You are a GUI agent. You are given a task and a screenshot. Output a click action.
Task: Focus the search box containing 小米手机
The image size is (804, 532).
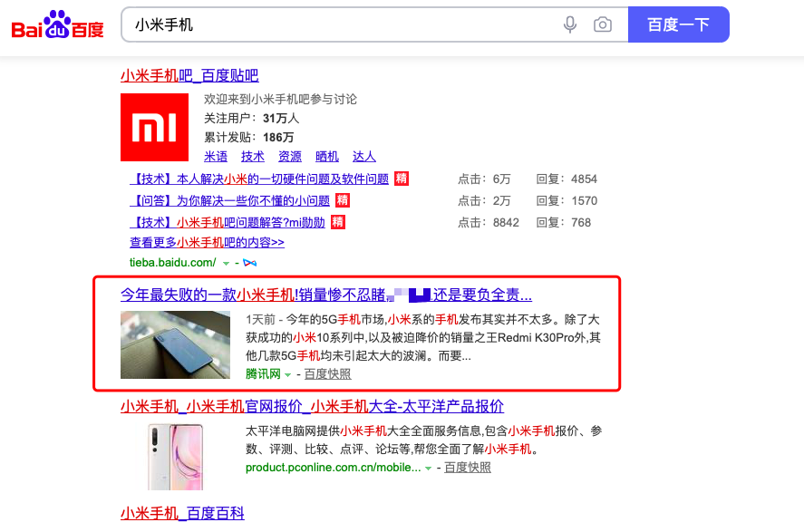coord(338,24)
